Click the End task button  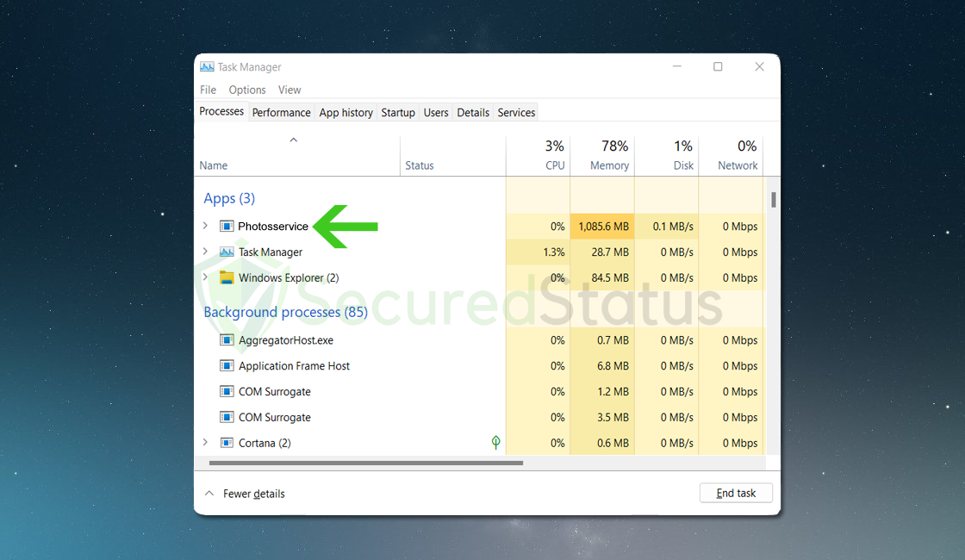click(736, 493)
